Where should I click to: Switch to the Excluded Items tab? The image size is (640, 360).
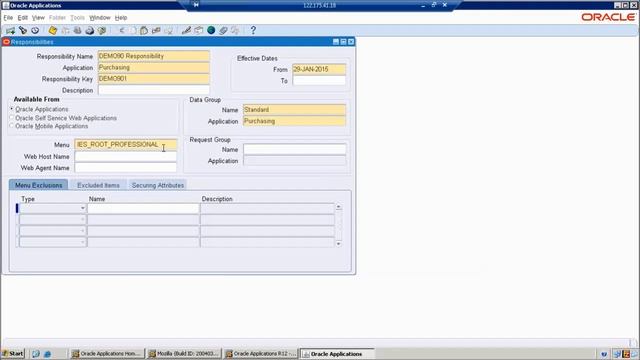click(x=98, y=185)
